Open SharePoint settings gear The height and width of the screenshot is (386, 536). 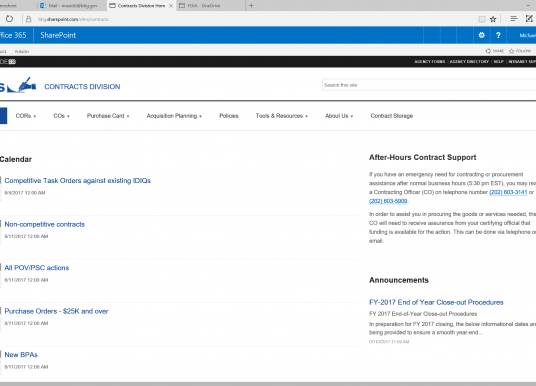coord(482,35)
